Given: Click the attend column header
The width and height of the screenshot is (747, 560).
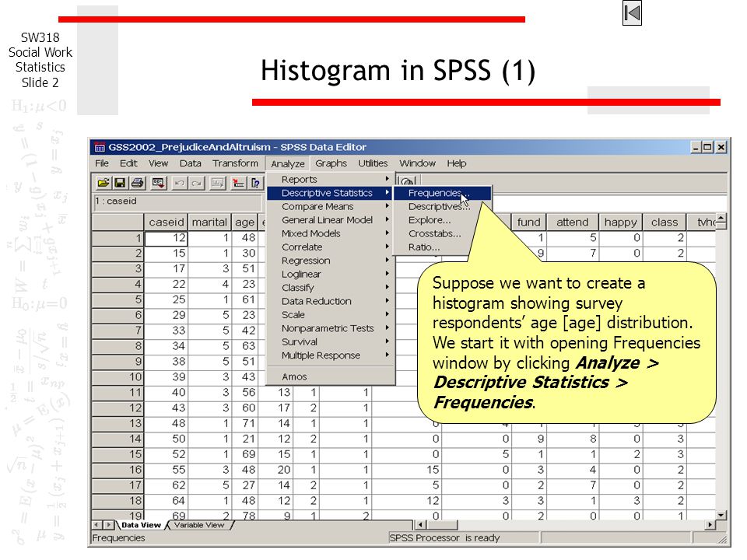Looking at the screenshot, I should pyautogui.click(x=572, y=222).
